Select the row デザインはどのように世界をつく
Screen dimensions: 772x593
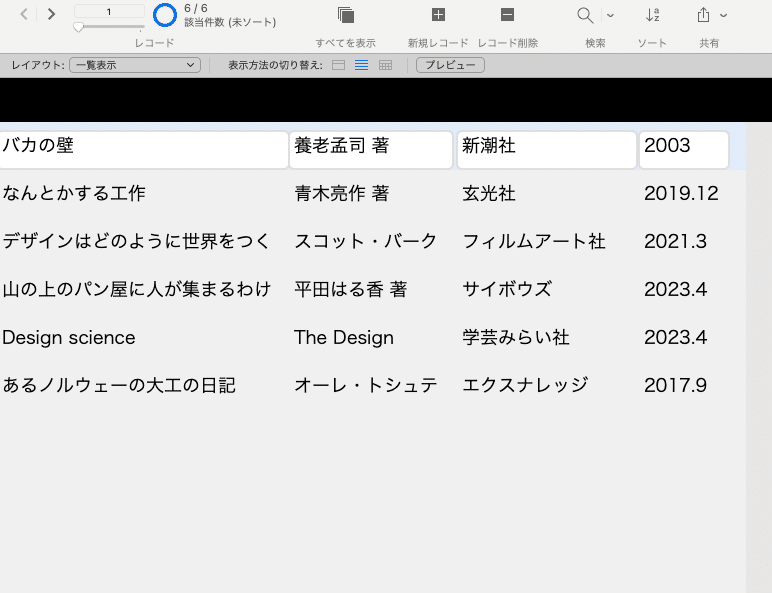point(136,241)
